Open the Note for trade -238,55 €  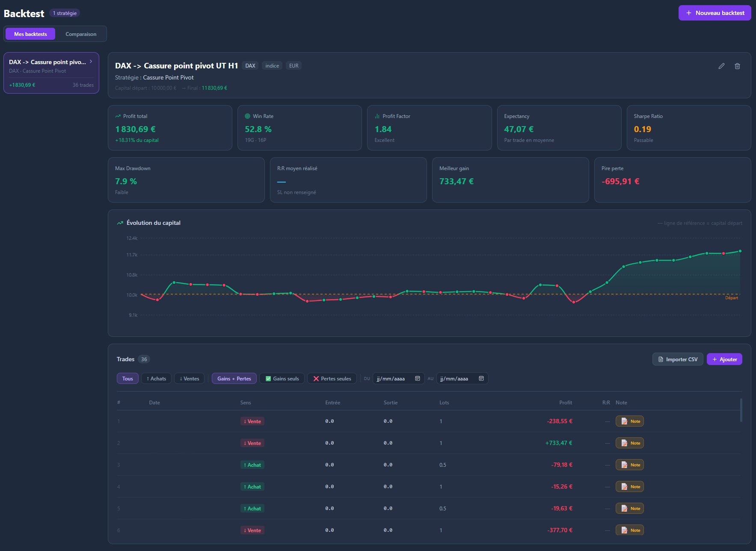pyautogui.click(x=629, y=421)
